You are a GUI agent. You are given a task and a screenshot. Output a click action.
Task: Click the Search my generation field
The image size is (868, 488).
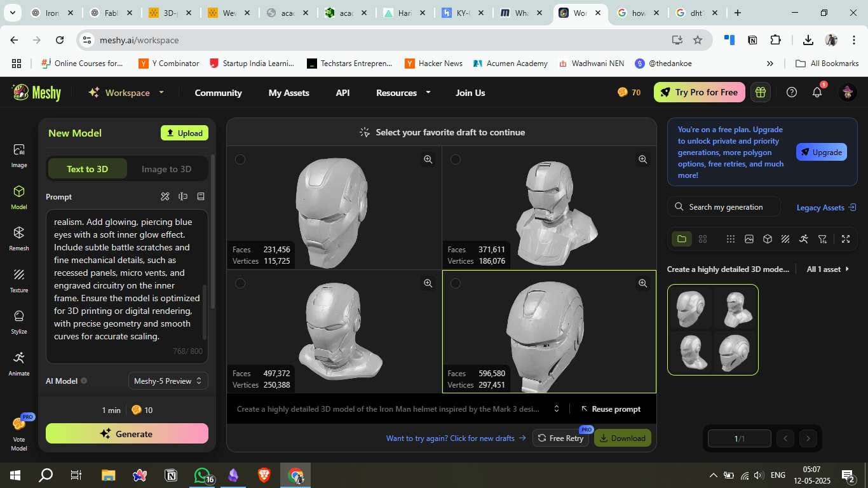click(724, 207)
